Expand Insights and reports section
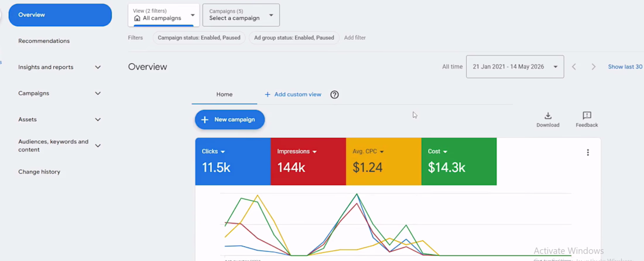Viewport: 644px width, 261px height. click(98, 67)
